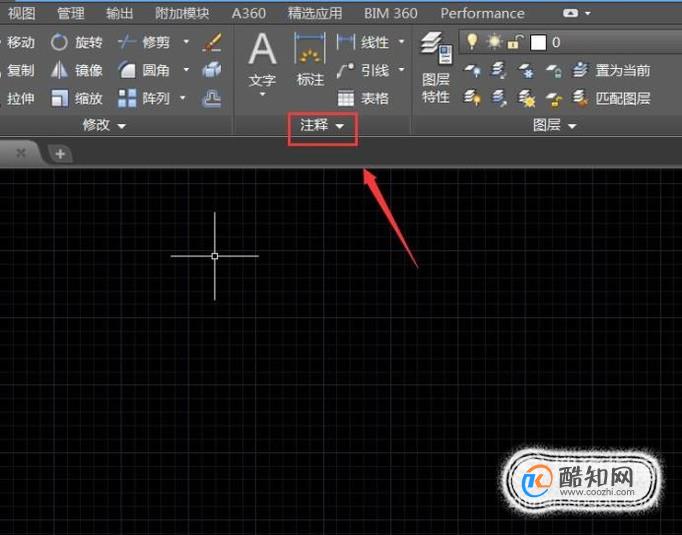Click Match Layer (匹配图层) button
Screen dimensions: 682x535
click(x=611, y=99)
